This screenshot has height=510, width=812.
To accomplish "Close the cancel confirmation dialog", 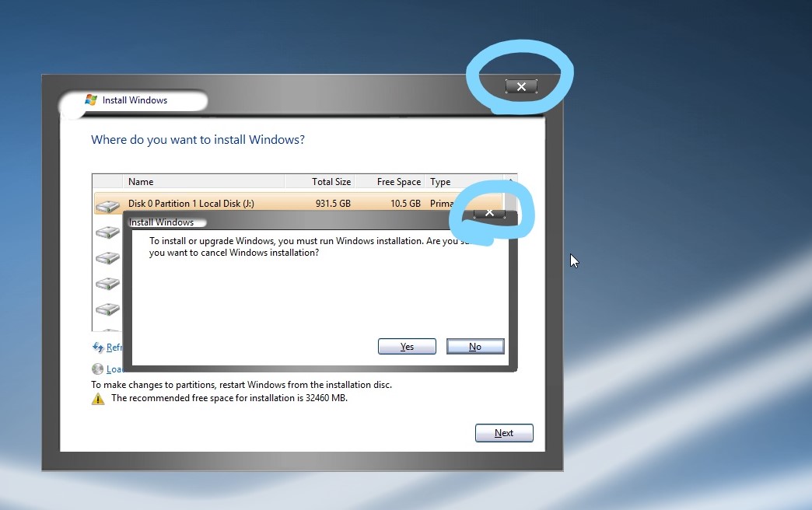I will click(489, 213).
